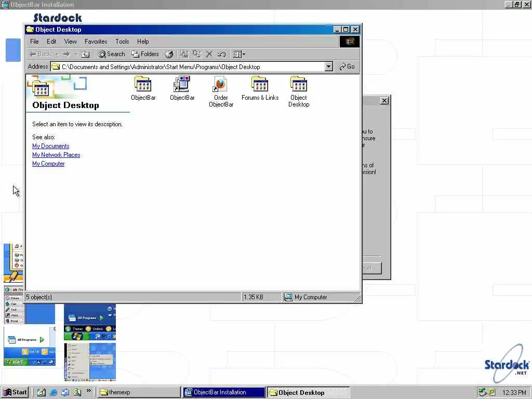The width and height of the screenshot is (532, 399).
Task: Follow the My Network Places link
Action: tap(56, 155)
